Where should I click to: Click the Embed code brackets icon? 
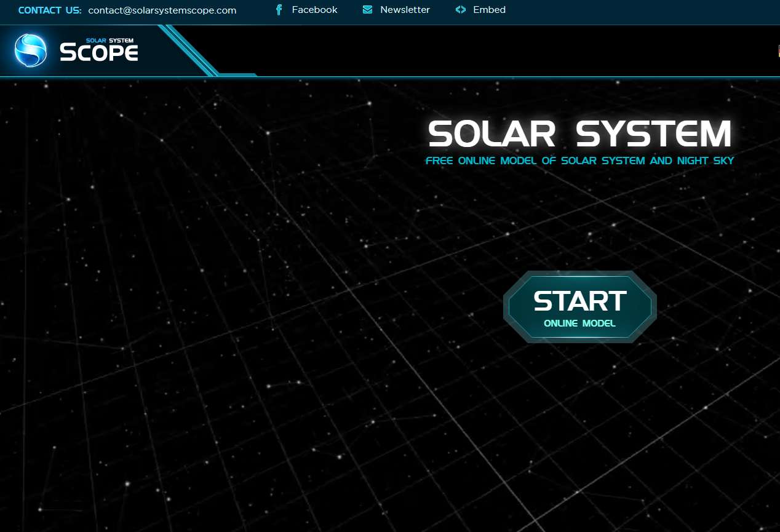click(x=461, y=10)
